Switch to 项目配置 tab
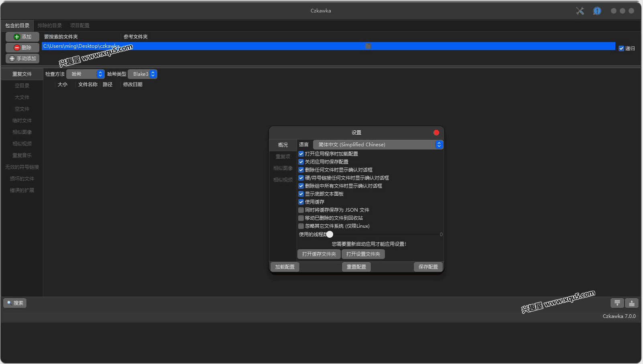Image resolution: width=643 pixels, height=364 pixels. [80, 26]
